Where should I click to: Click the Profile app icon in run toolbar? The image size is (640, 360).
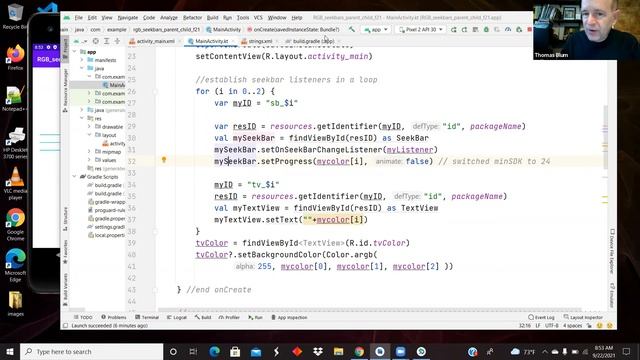(508, 29)
